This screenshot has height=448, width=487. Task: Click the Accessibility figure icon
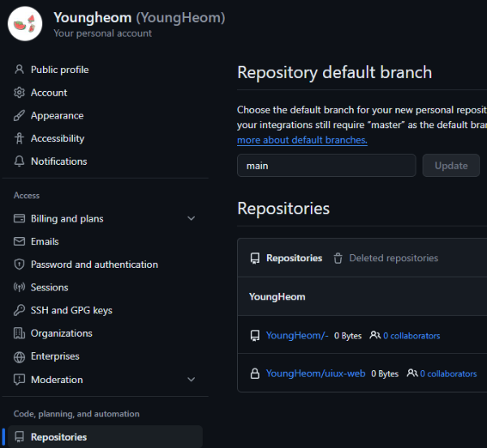pyautogui.click(x=19, y=139)
